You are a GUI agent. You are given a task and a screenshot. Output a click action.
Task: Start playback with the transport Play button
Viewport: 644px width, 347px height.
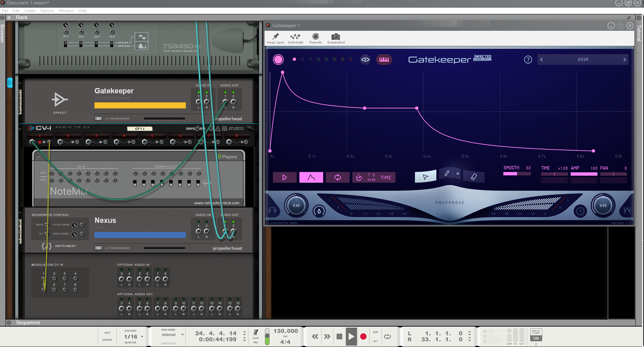351,337
